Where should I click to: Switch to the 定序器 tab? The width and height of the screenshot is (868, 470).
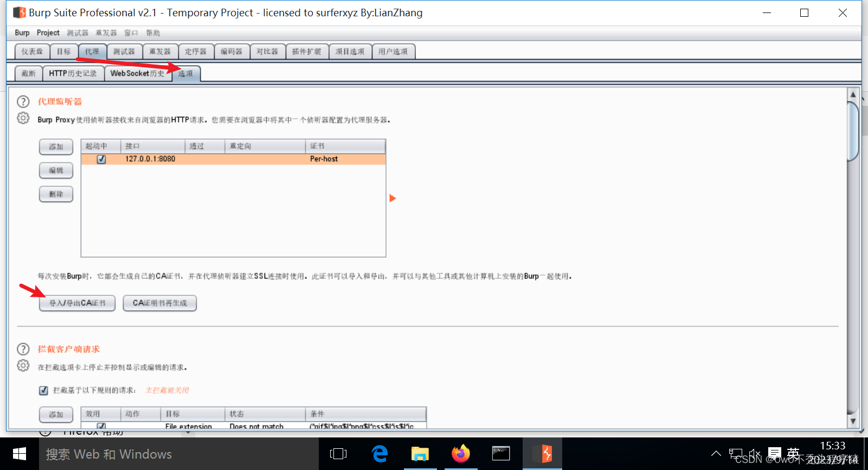pyautogui.click(x=196, y=52)
